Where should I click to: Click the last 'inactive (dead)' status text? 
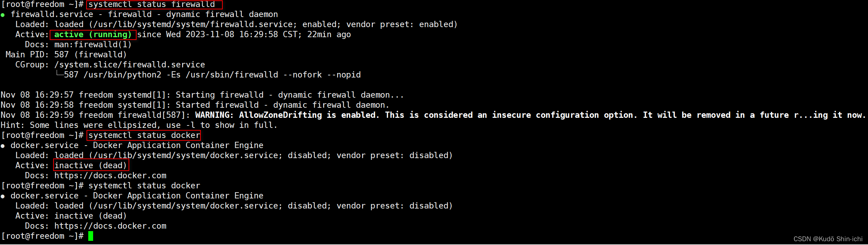click(x=91, y=216)
